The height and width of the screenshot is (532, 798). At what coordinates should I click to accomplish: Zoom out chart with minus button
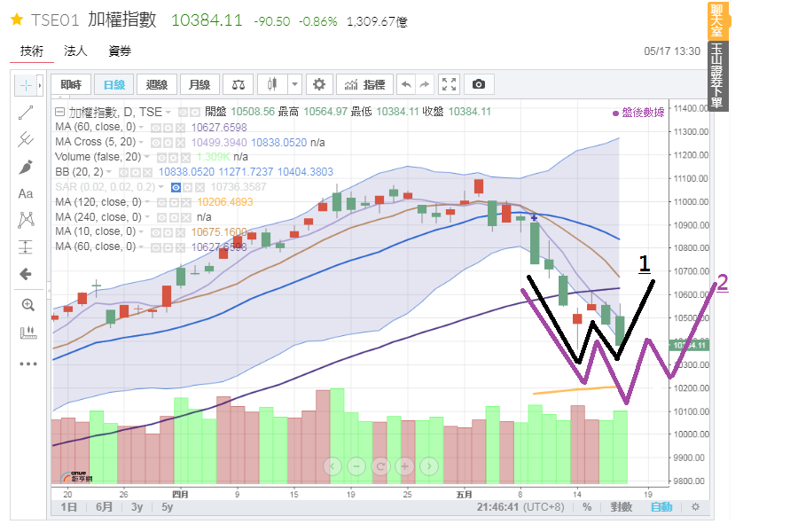356,465
